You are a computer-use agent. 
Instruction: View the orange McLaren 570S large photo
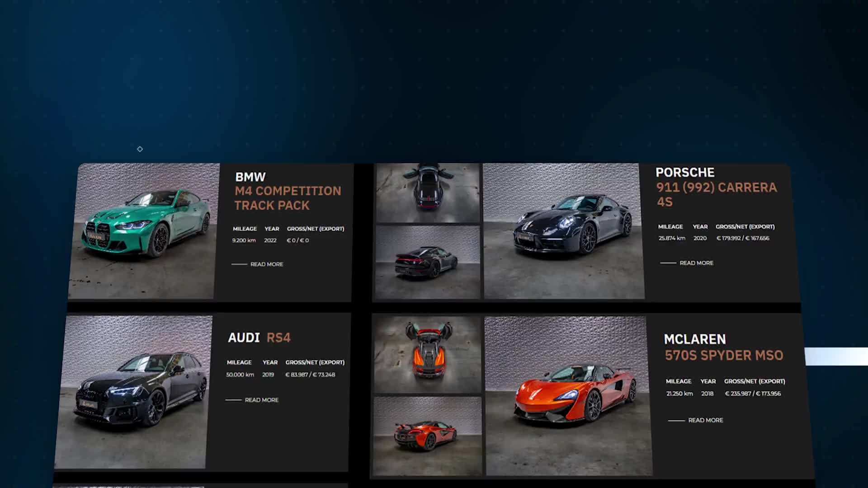tap(568, 396)
